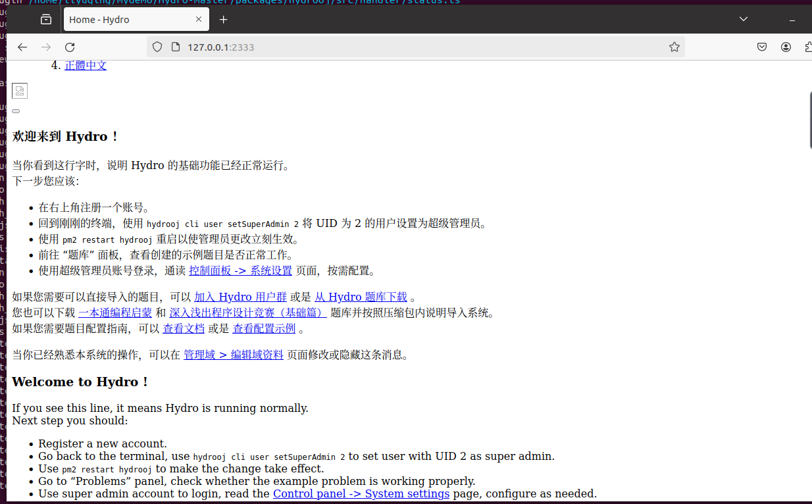The height and width of the screenshot is (504, 812).
Task: Bookmark this page with star icon
Action: [674, 47]
